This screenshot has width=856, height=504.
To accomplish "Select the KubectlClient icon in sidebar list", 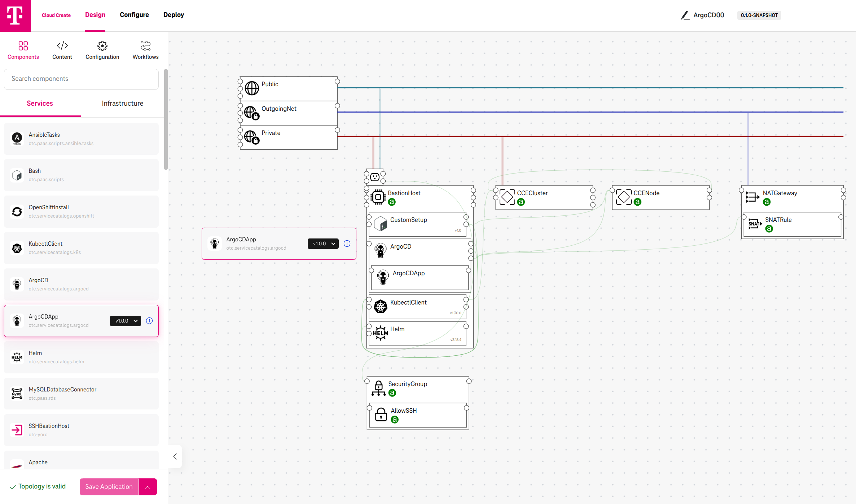I will (x=17, y=248).
